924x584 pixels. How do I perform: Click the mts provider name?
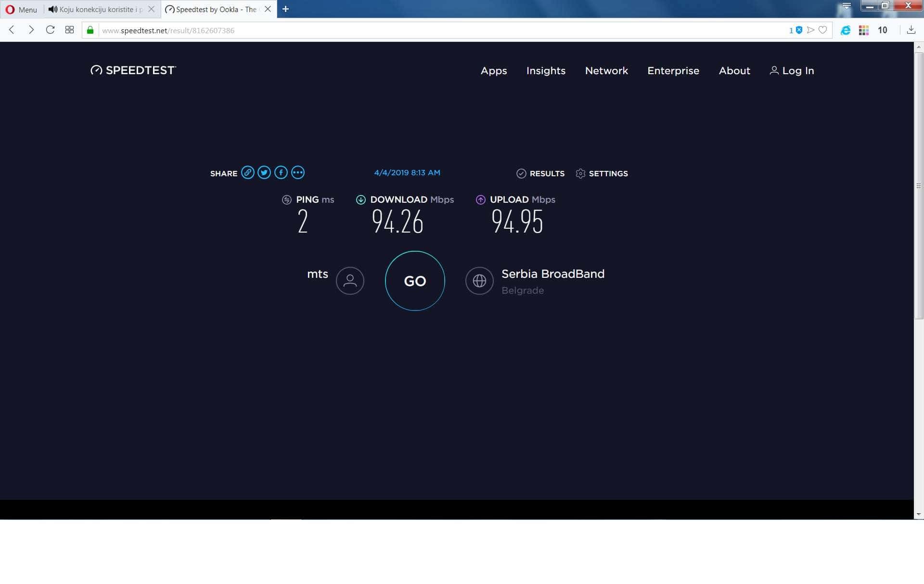(318, 274)
